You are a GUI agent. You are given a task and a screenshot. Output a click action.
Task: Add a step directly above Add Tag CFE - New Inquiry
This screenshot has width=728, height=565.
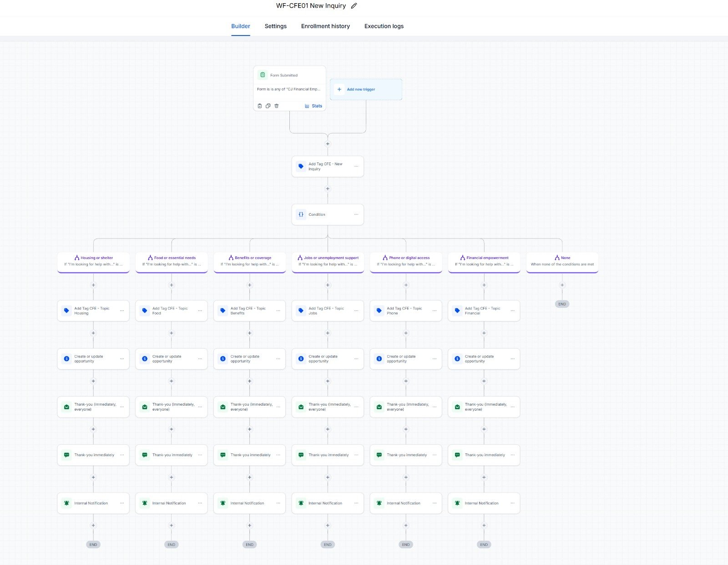click(328, 144)
